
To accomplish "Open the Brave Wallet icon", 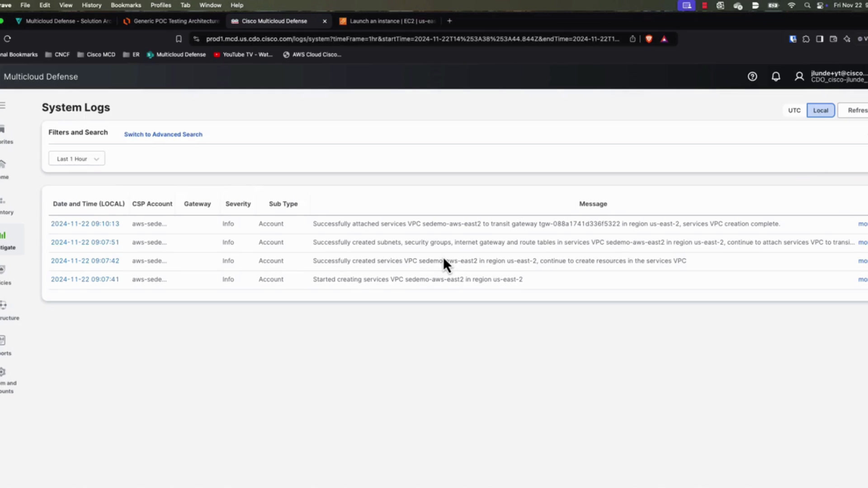I will click(833, 39).
